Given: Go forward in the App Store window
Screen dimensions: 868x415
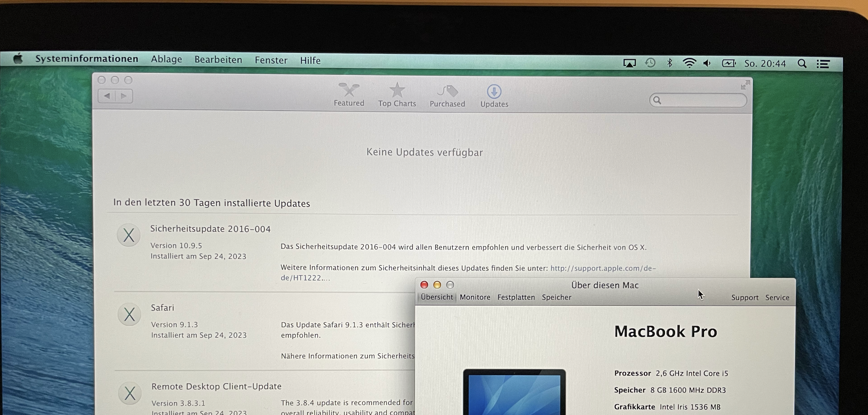Looking at the screenshot, I should 124,96.
